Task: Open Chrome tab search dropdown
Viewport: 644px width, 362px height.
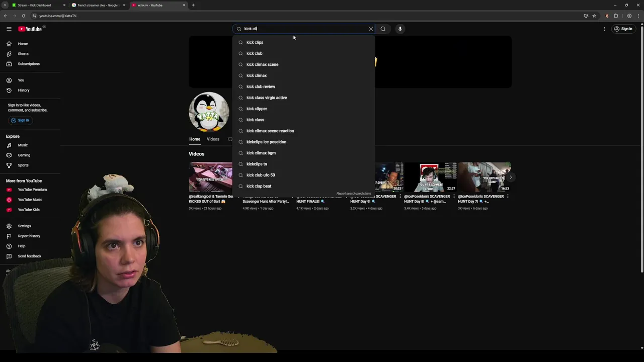Action: (x=5, y=5)
